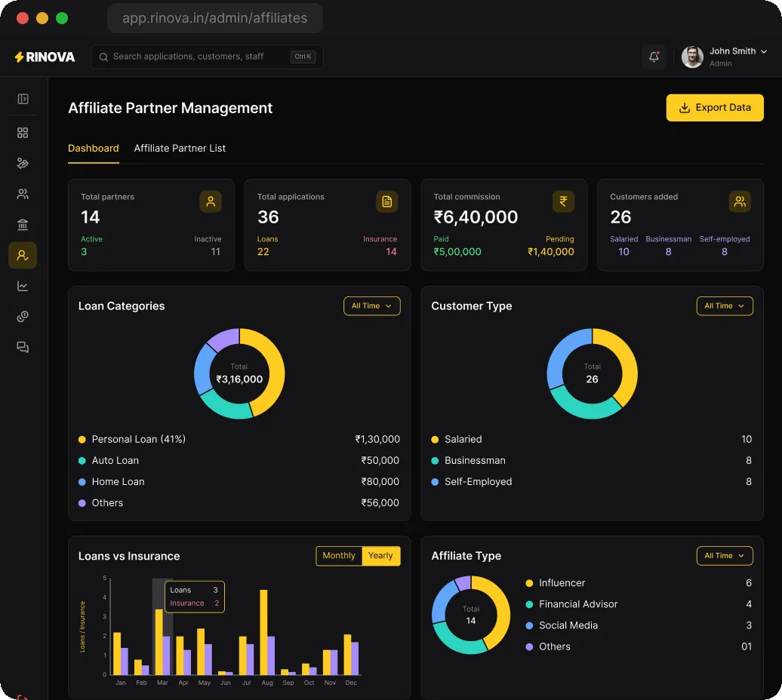The height and width of the screenshot is (700, 782).
Task: Click the December loans bar
Action: (348, 655)
